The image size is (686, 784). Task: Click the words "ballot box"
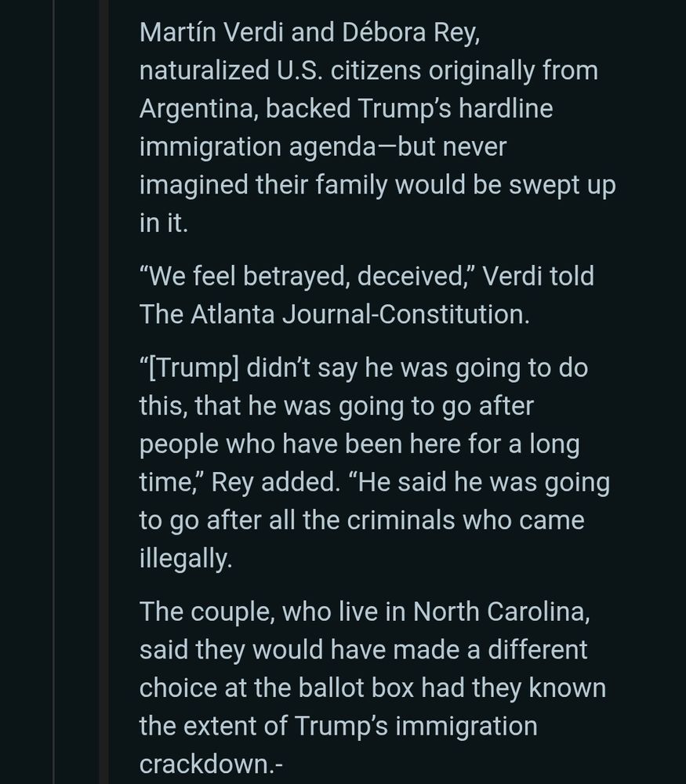pyautogui.click(x=356, y=688)
